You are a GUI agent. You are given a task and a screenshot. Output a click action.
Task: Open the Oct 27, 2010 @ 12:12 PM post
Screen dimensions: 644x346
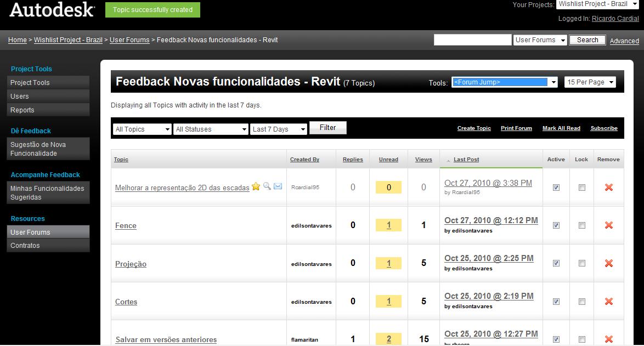click(x=491, y=220)
